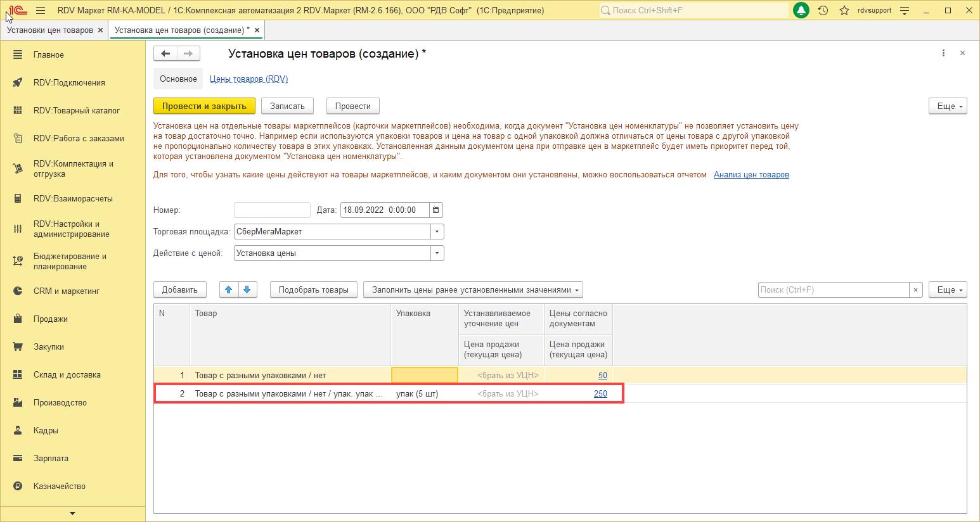
Task: Expand Торговая площадка dropdown list
Action: (x=437, y=232)
